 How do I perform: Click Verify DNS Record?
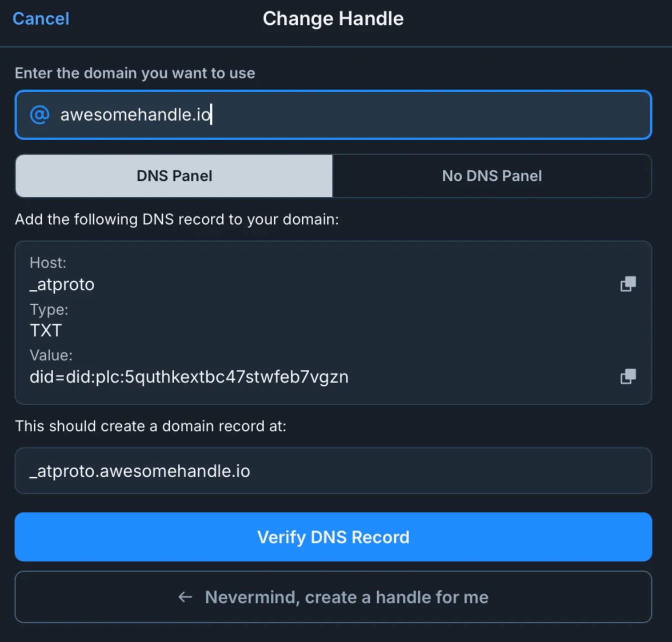[333, 536]
